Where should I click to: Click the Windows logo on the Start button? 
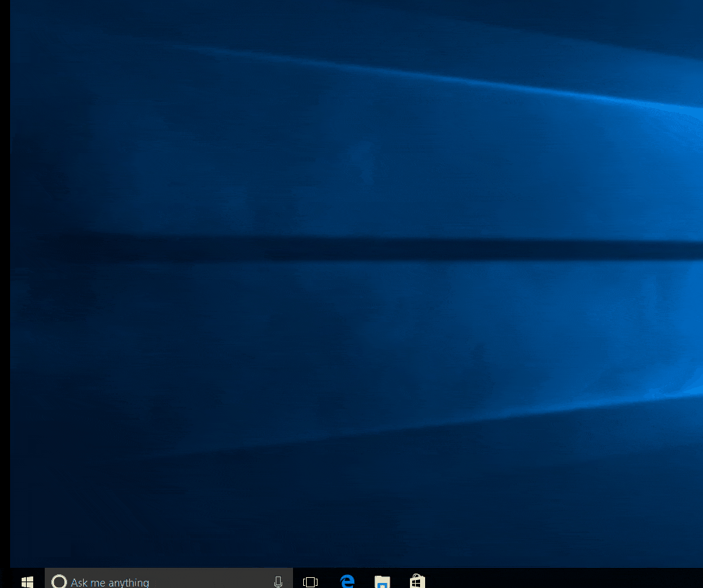point(27,582)
